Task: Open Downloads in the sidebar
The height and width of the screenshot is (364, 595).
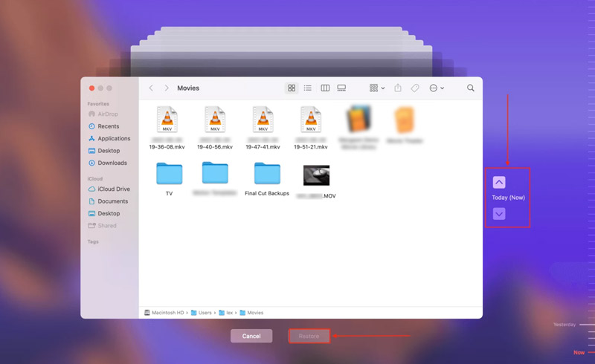Action: coord(112,163)
